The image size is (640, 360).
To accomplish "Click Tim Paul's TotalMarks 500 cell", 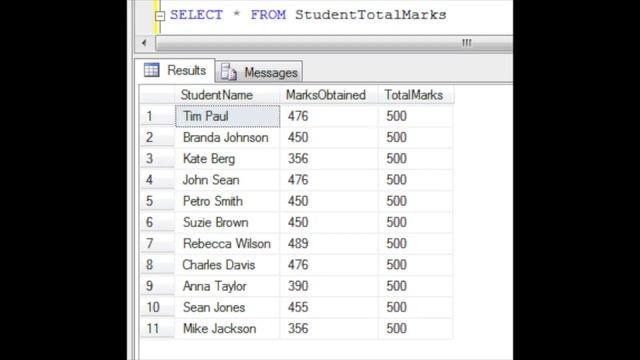I will 416,116.
